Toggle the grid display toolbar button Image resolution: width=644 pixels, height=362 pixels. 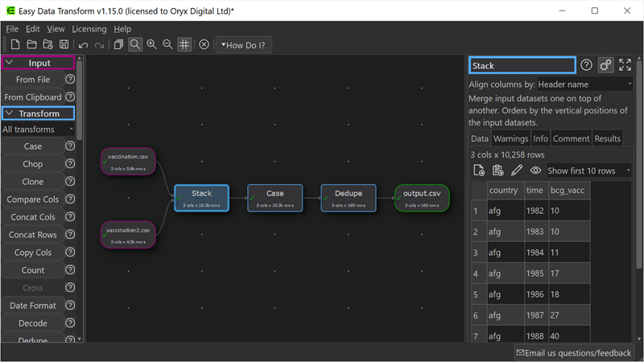pos(184,45)
